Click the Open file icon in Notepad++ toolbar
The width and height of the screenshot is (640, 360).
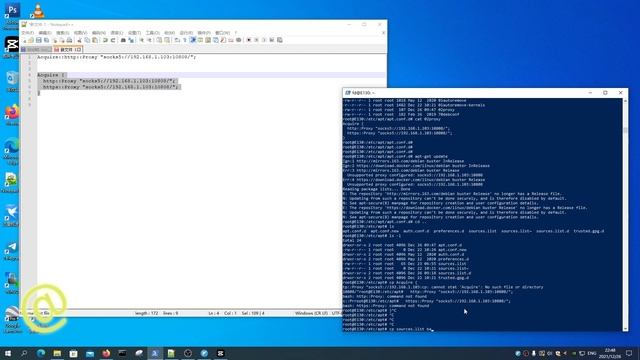pyautogui.click(x=31, y=40)
